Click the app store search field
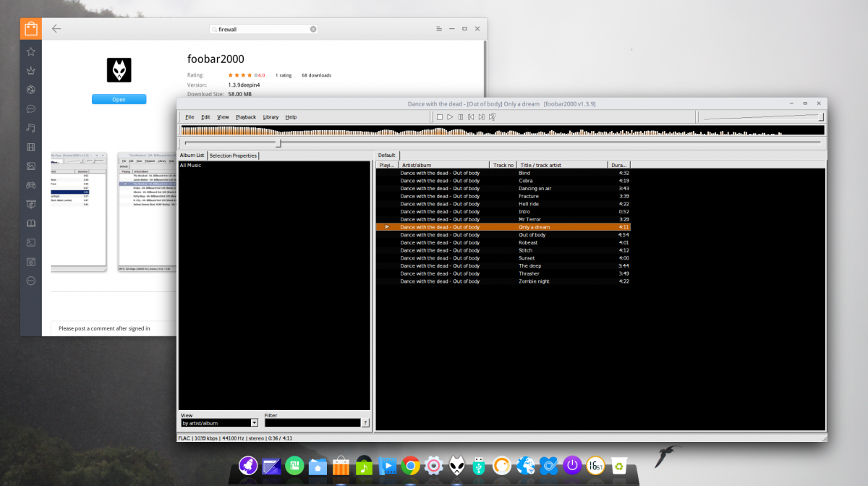868x486 pixels. [x=263, y=29]
